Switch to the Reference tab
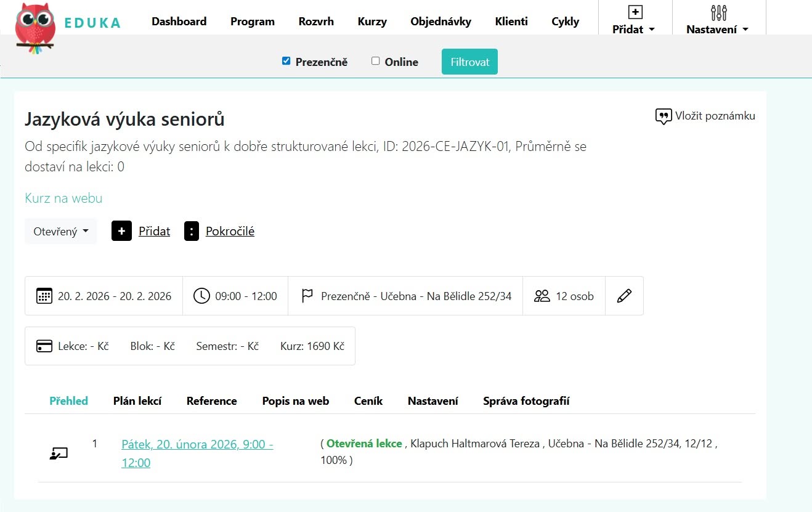 (212, 401)
